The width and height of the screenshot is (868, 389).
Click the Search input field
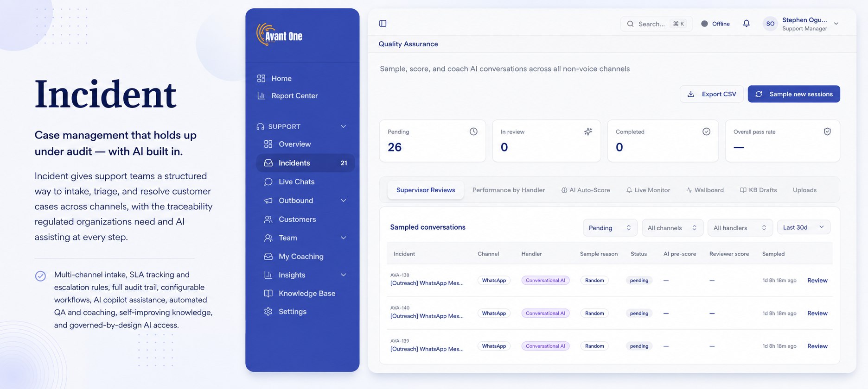pyautogui.click(x=657, y=24)
